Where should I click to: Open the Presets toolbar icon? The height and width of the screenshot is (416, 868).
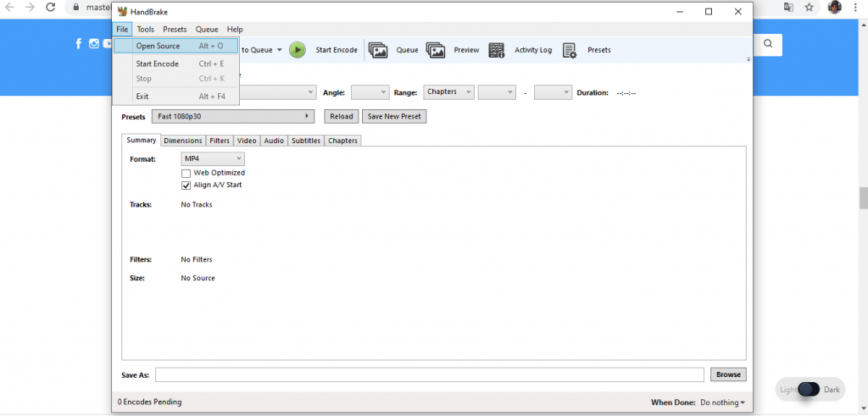point(570,50)
